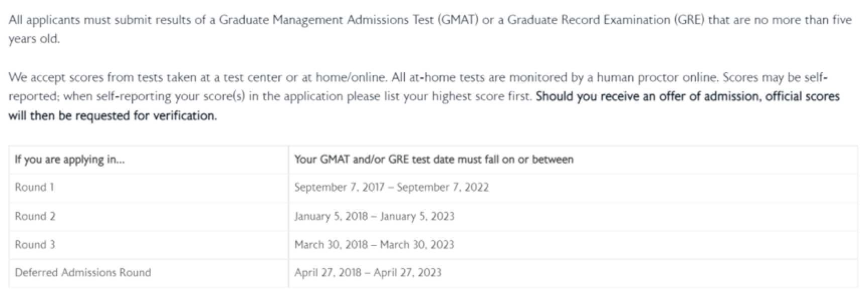Click the 'If you are applying in...' header cell
Viewport: 868px width, 292px height.
tap(149, 160)
